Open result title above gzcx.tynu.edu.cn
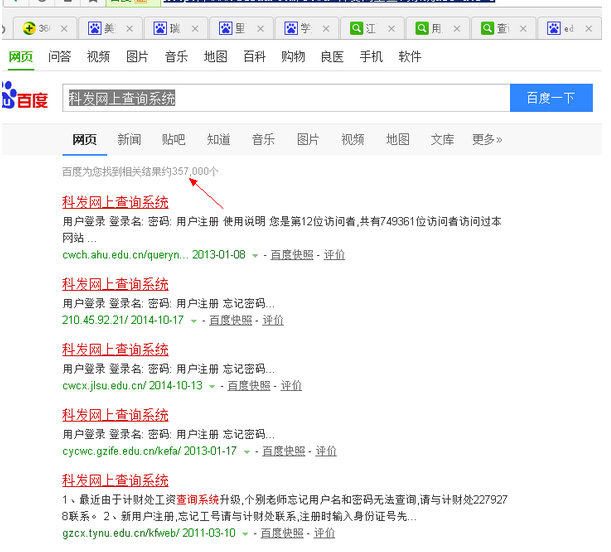Screen dimensions: 611x552 click(115, 480)
